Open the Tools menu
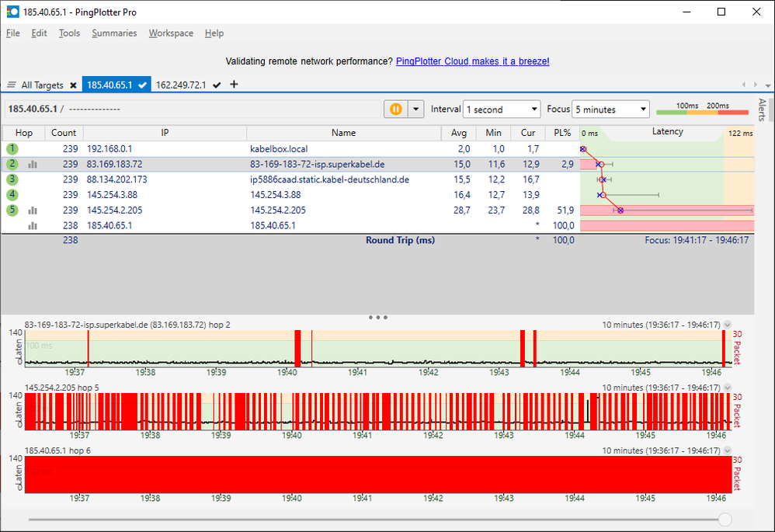Screen dimensions: 775x532 click(69, 33)
